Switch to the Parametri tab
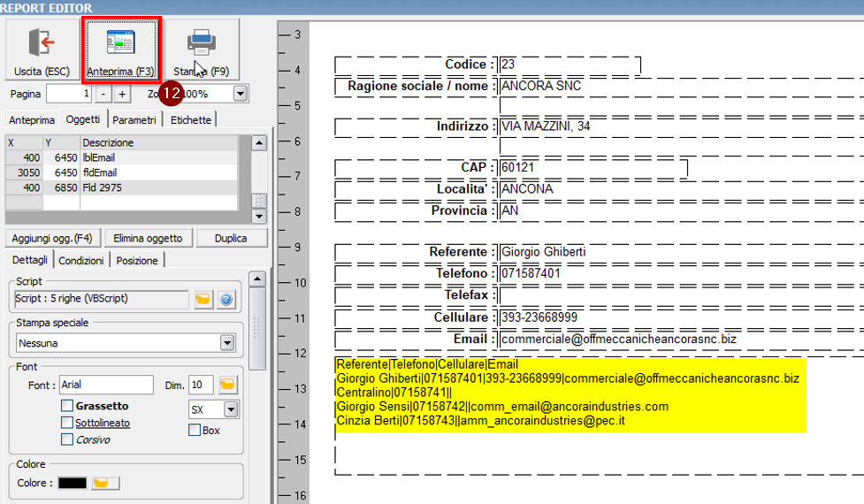This screenshot has width=864, height=504. (134, 120)
